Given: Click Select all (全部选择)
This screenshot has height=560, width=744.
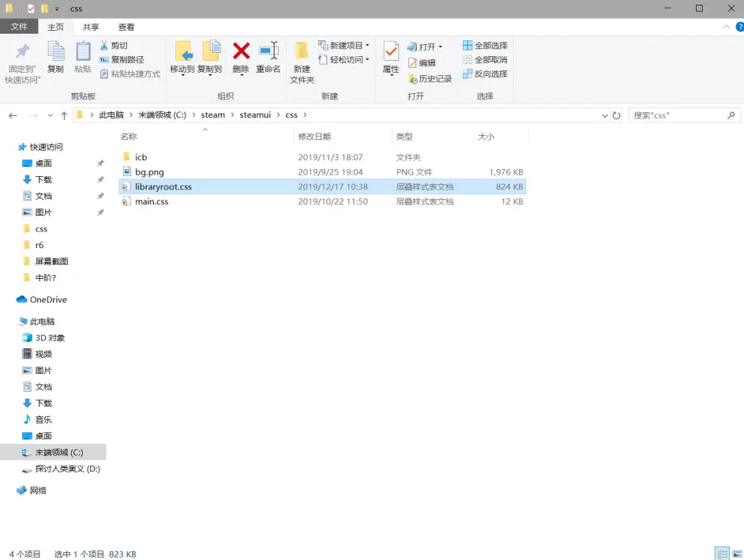Looking at the screenshot, I should (x=485, y=46).
